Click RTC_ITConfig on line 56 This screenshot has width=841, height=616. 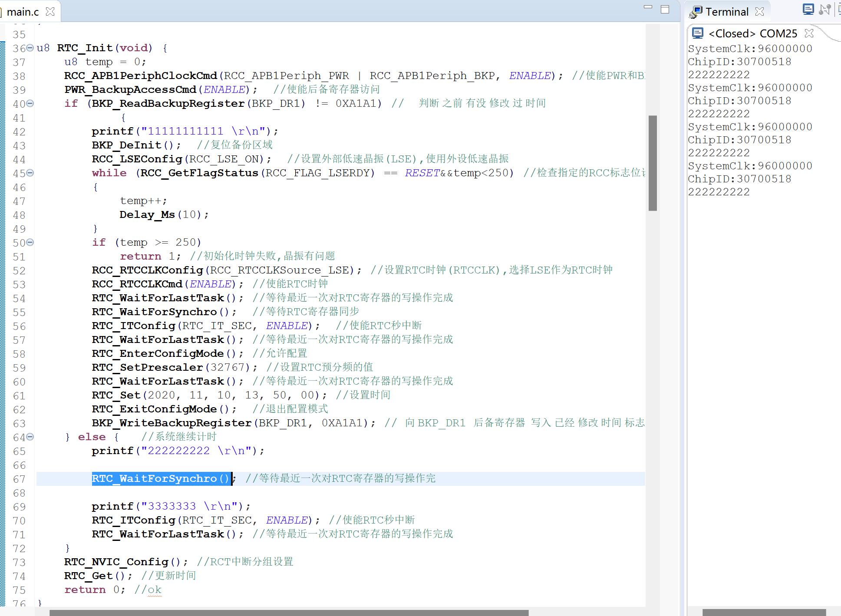coord(206,326)
